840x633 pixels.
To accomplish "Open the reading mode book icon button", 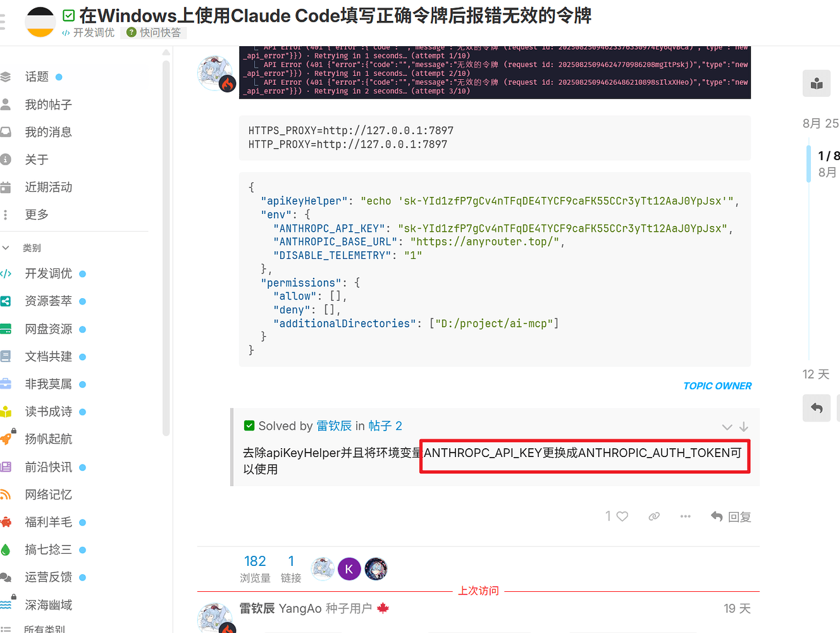I will pyautogui.click(x=817, y=83).
